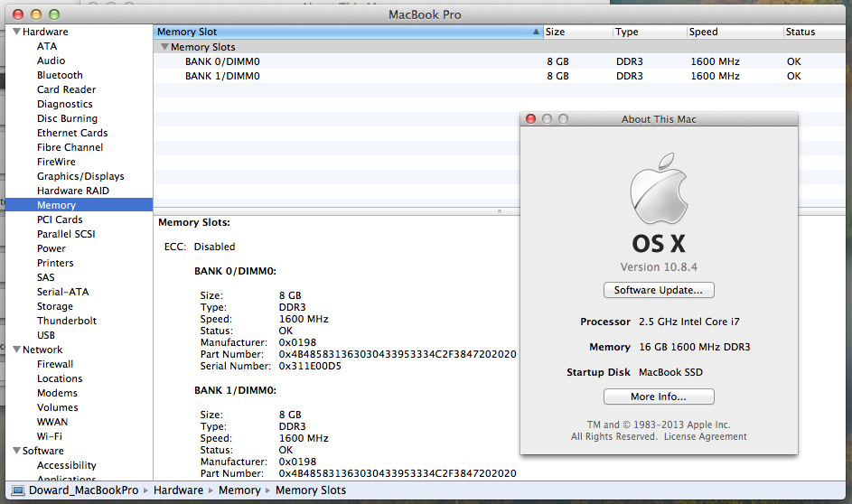Select Hardware heading in the sidebar
Image resolution: width=852 pixels, height=504 pixels.
45,32
